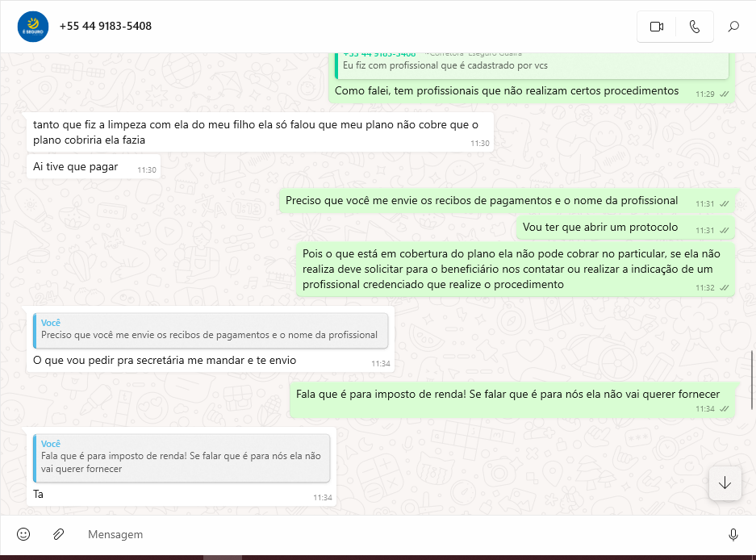
Task: Click message about 'cobertura do plano'
Action: click(x=516, y=270)
